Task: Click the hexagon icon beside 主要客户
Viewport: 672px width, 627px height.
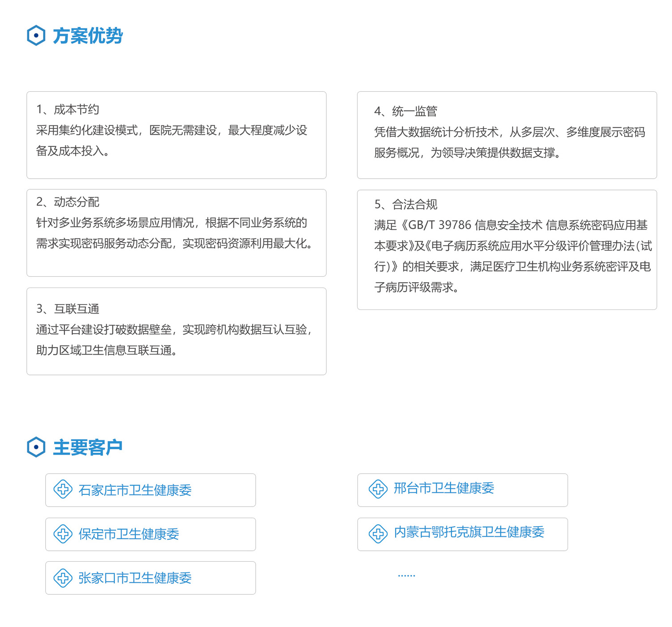Action: pos(36,447)
